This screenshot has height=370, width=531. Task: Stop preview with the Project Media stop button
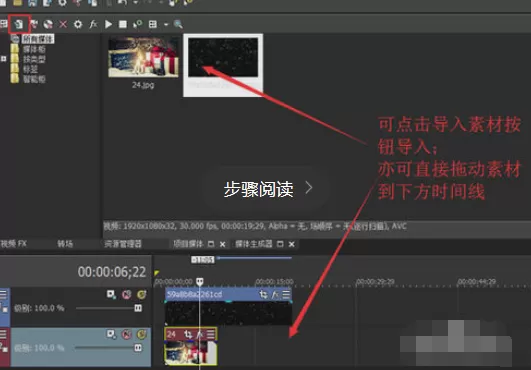123,24
